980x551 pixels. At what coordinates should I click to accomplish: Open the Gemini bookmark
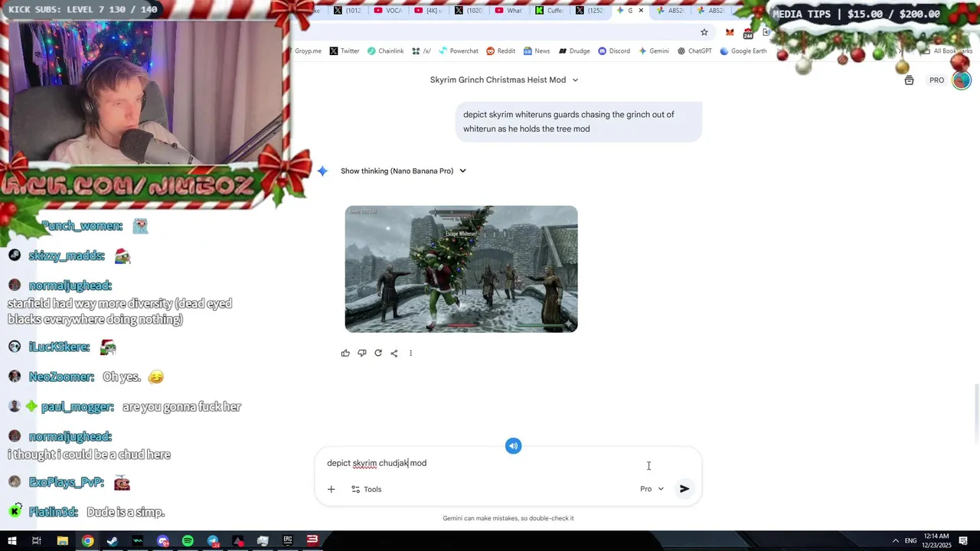[654, 51]
